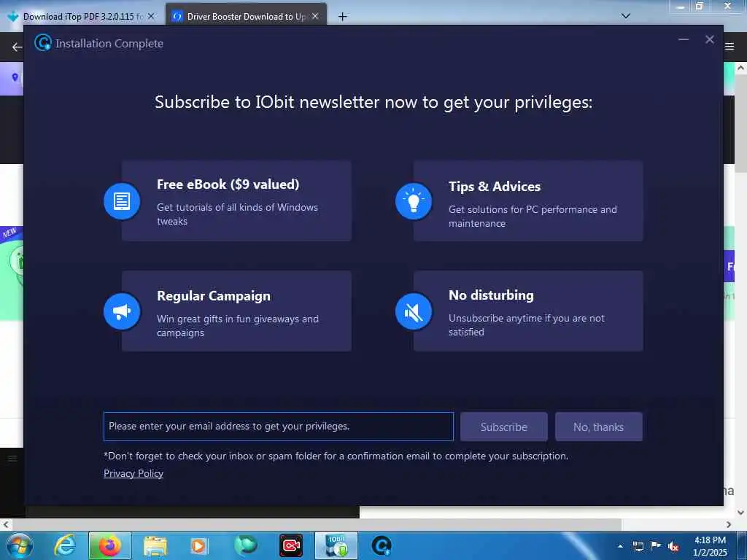Close the Driver Booster Download tab
The height and width of the screenshot is (560, 747).
coord(315,16)
